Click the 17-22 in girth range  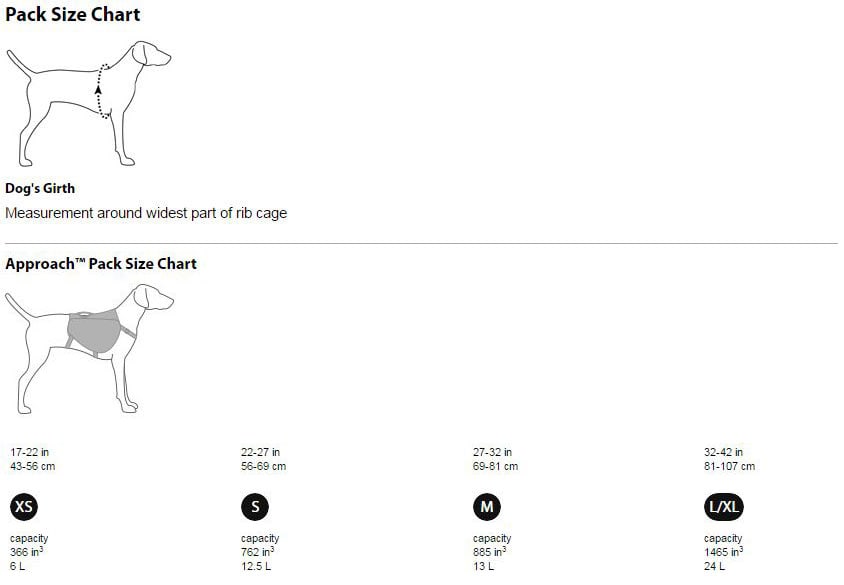pyautogui.click(x=30, y=452)
